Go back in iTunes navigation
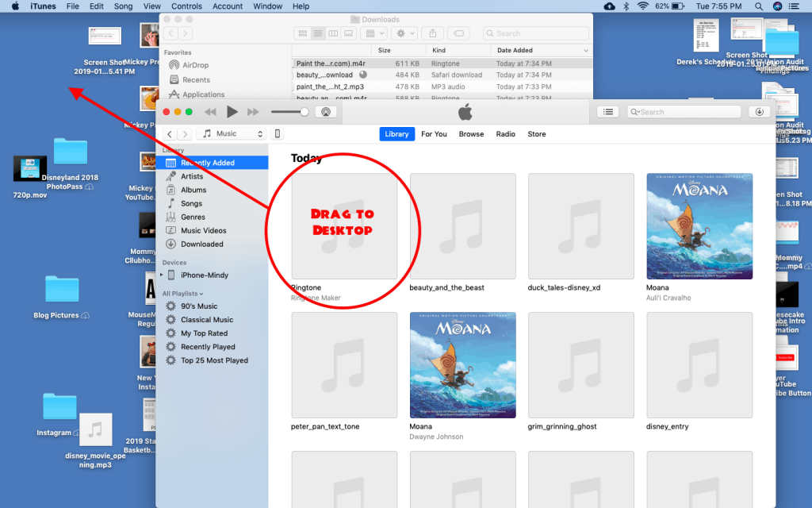 [x=170, y=133]
